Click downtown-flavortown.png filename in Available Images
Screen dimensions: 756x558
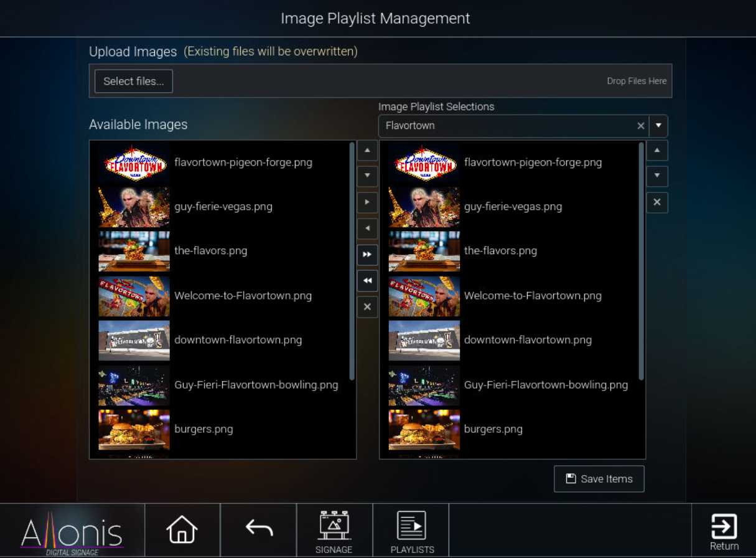[238, 340]
